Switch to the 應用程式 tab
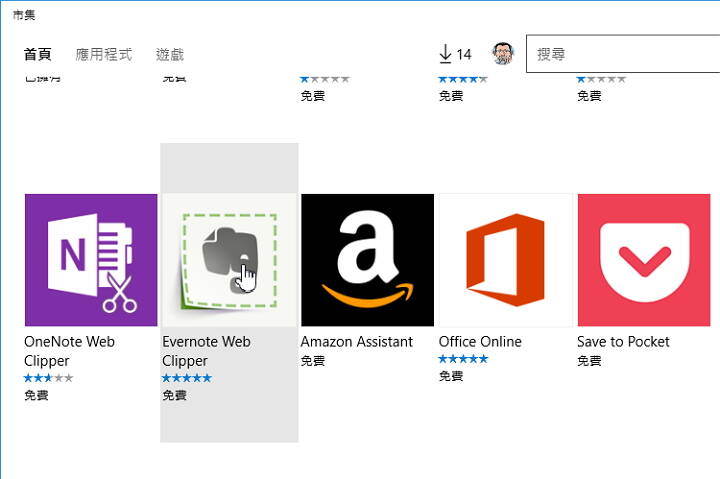720x479 pixels. (x=104, y=54)
